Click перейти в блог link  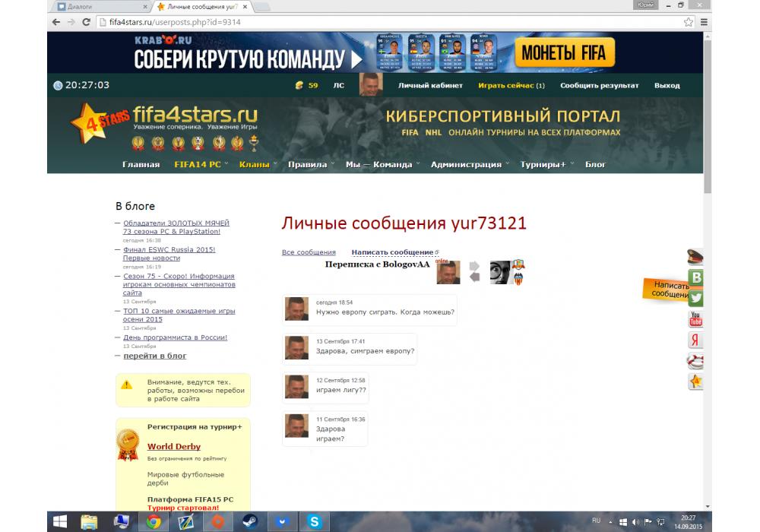pos(154,356)
